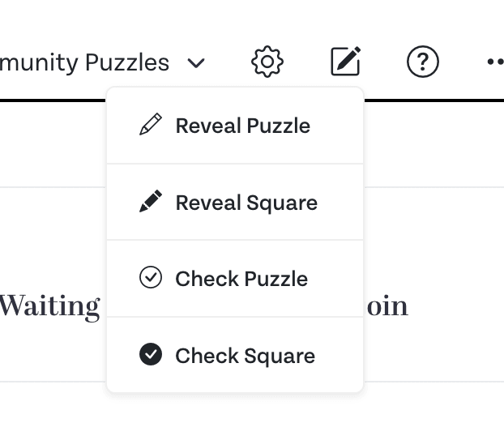Image resolution: width=504 pixels, height=423 pixels.
Task: Click the outlined checkmark circle beside Check Puzzle
Action: [151, 277]
